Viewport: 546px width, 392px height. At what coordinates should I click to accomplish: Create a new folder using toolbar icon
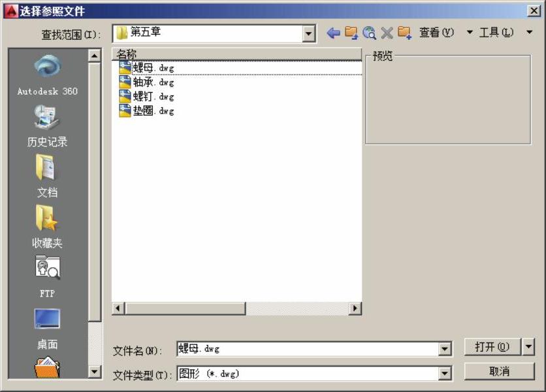click(404, 33)
